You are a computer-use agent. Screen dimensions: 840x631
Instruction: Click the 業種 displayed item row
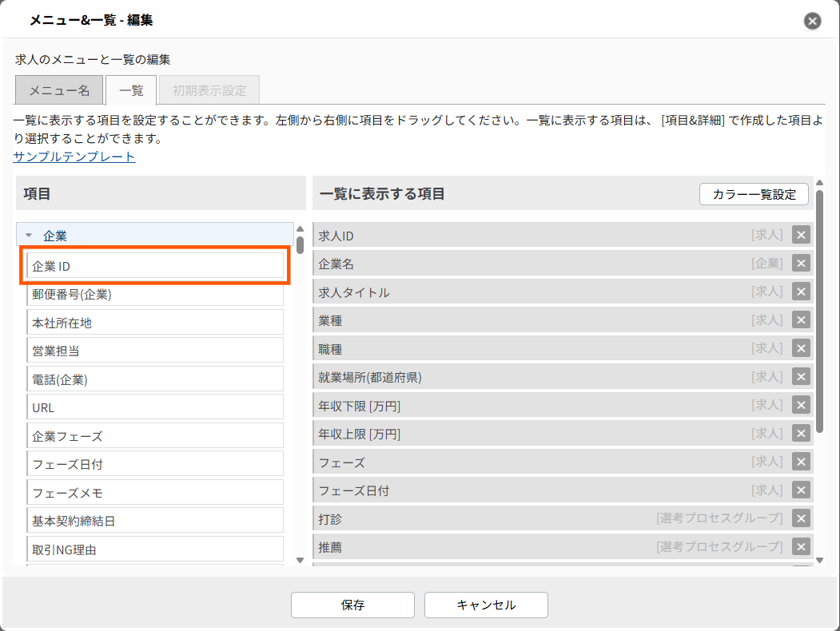pyautogui.click(x=563, y=320)
